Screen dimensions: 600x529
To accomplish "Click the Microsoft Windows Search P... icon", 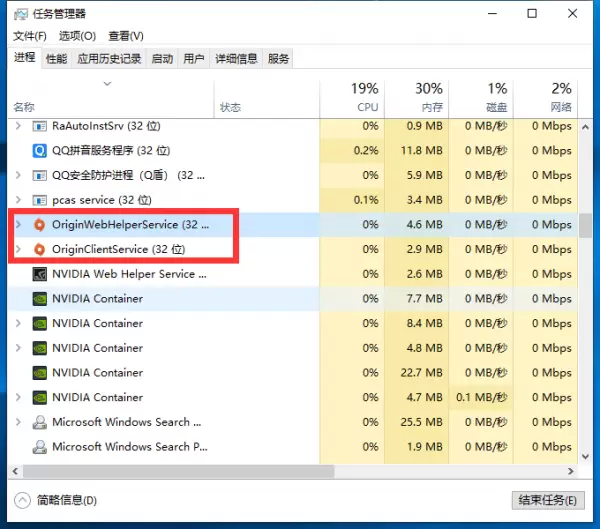I will coord(39,447).
